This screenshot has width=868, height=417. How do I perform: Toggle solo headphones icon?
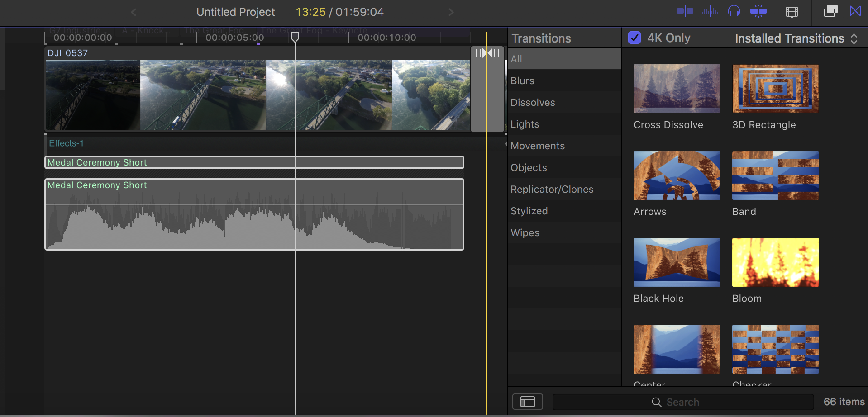tap(734, 11)
